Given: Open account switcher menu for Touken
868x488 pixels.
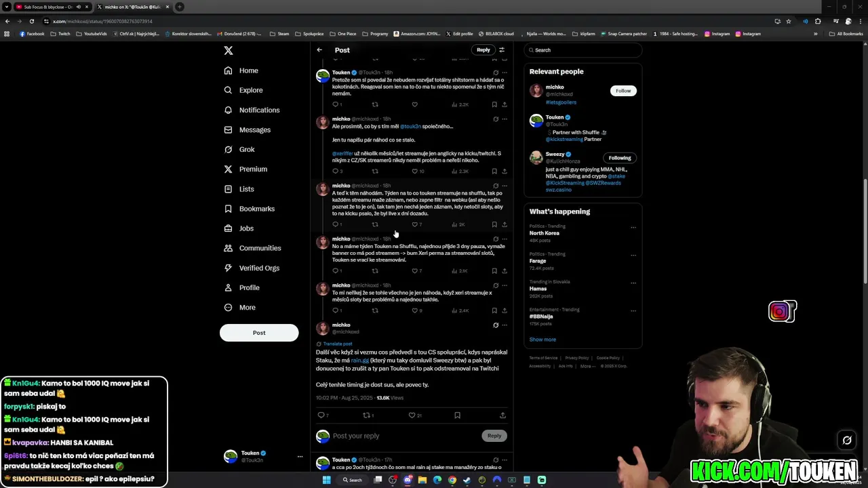Looking at the screenshot, I should pos(300,457).
